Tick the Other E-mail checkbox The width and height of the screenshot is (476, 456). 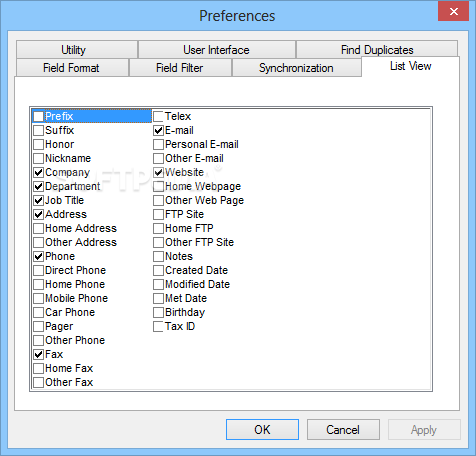pyautogui.click(x=158, y=158)
